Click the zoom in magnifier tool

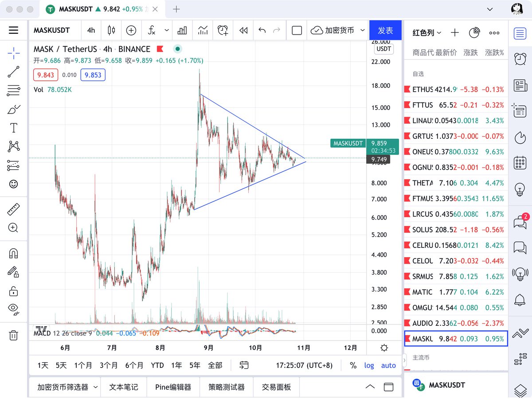click(14, 228)
